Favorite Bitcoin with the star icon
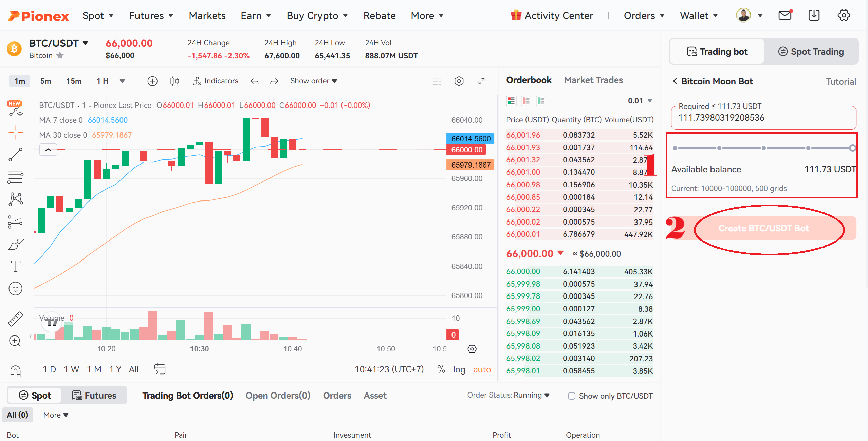This screenshot has width=868, height=441. [60, 55]
